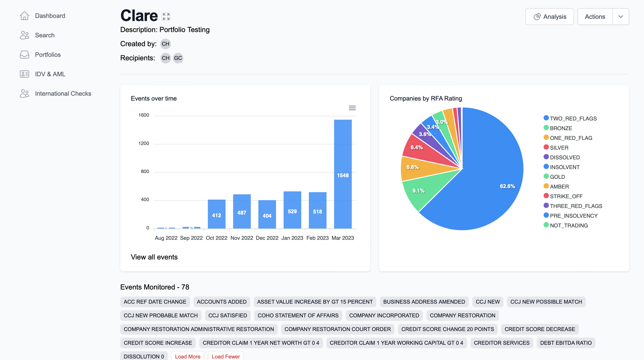Click the Dashboard home icon
The width and height of the screenshot is (644, 360).
coord(24,16)
